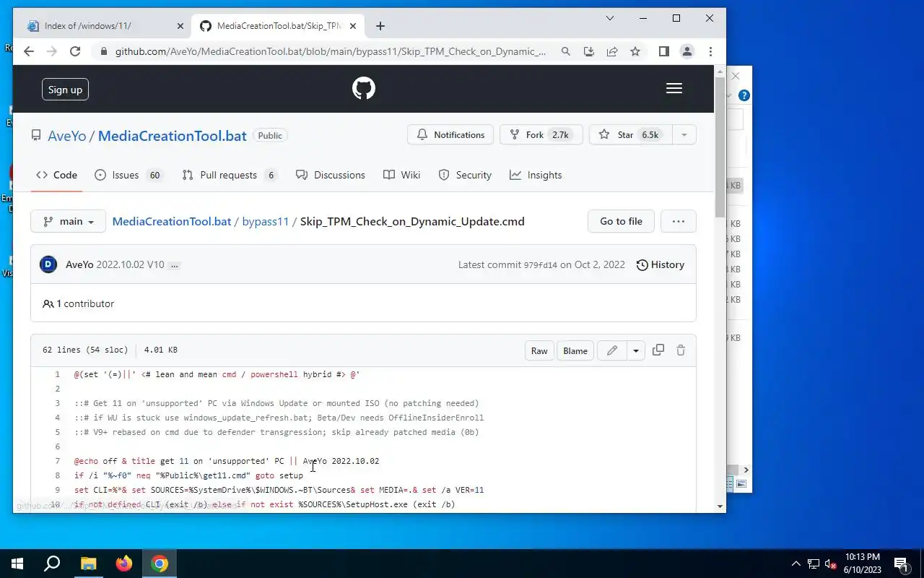This screenshot has height=578, width=924.
Task: View file History
Action: click(660, 264)
